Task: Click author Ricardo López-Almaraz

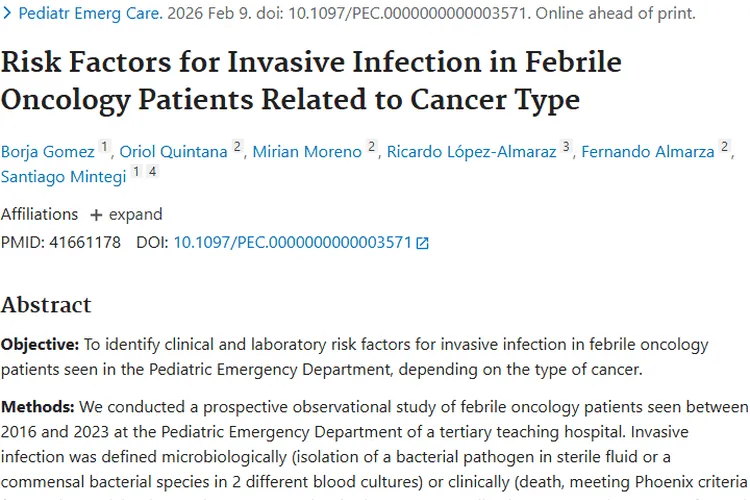Action: click(x=472, y=152)
